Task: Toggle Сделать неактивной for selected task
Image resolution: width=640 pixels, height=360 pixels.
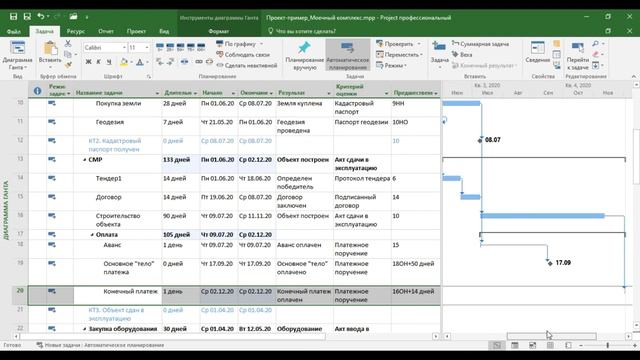Action: (247, 65)
